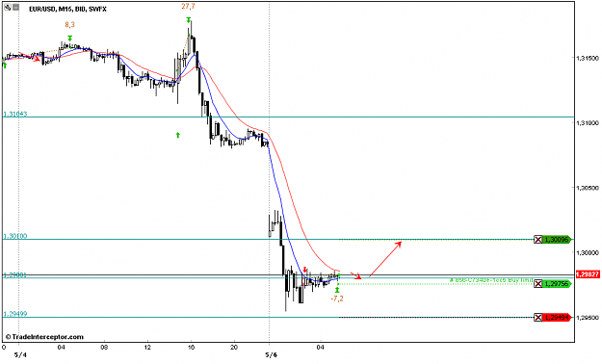
Task: Click the 1,29881 horizontal level label
Action: tap(15, 274)
